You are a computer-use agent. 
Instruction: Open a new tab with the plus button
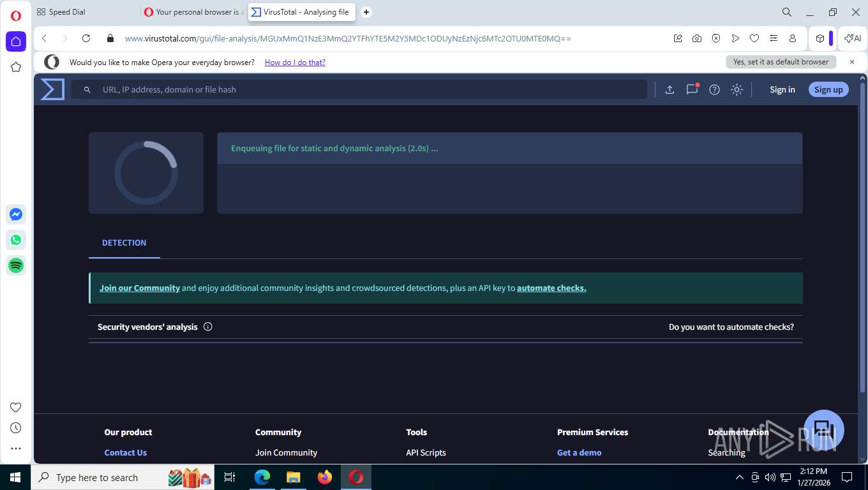tap(366, 12)
